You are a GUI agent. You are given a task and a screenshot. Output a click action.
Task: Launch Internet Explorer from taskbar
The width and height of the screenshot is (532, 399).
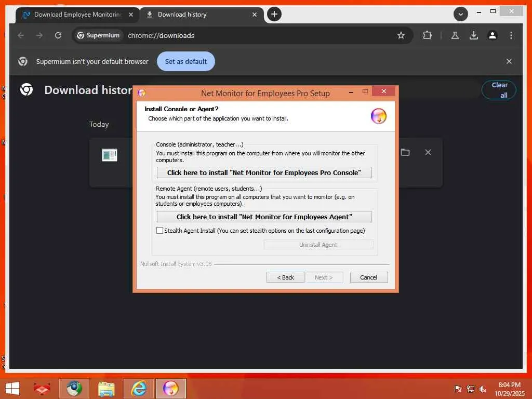(138, 389)
